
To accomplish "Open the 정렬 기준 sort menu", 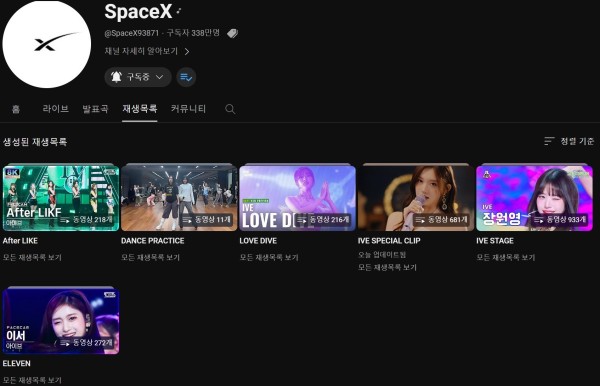I will 569,141.
